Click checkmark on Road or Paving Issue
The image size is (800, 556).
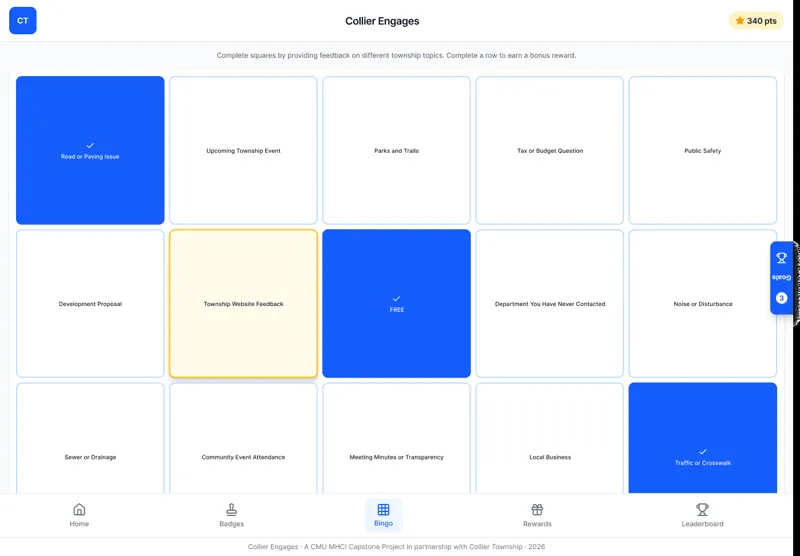(x=90, y=145)
